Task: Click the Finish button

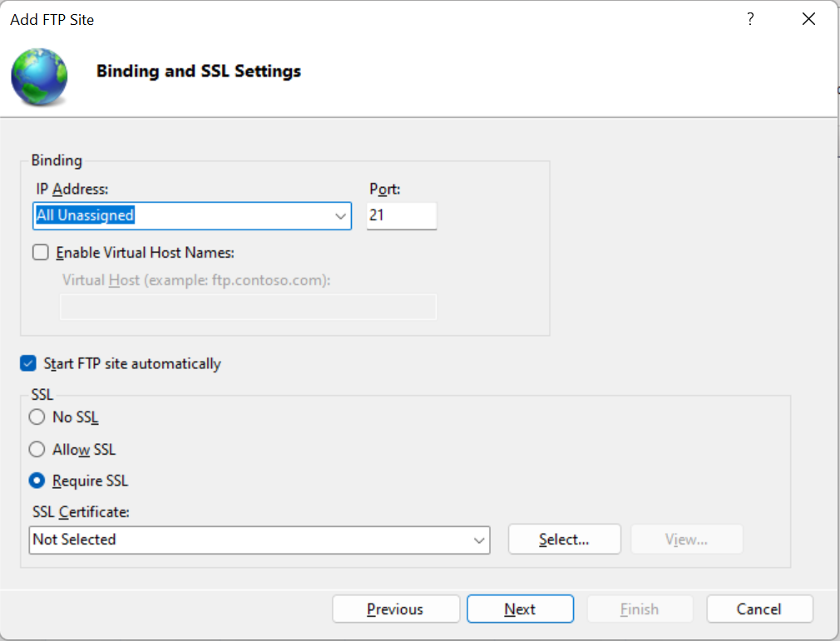Action: [x=640, y=609]
